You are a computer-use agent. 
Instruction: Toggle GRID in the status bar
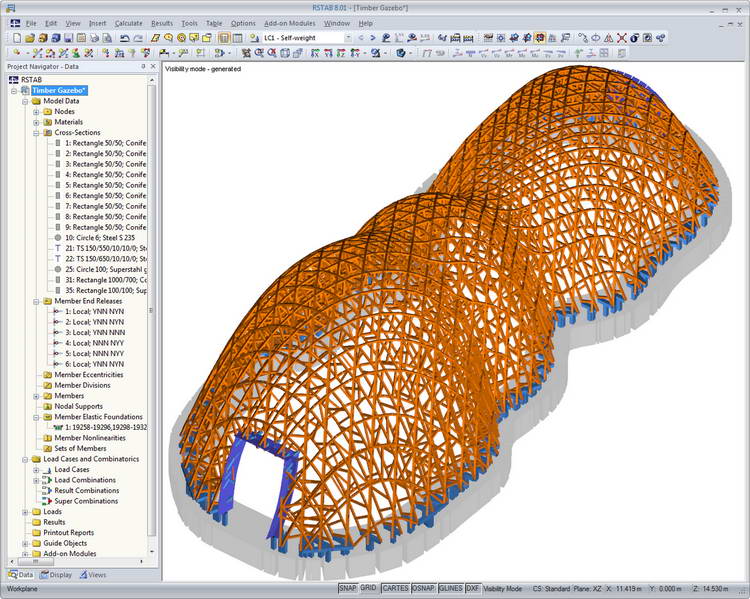click(368, 588)
